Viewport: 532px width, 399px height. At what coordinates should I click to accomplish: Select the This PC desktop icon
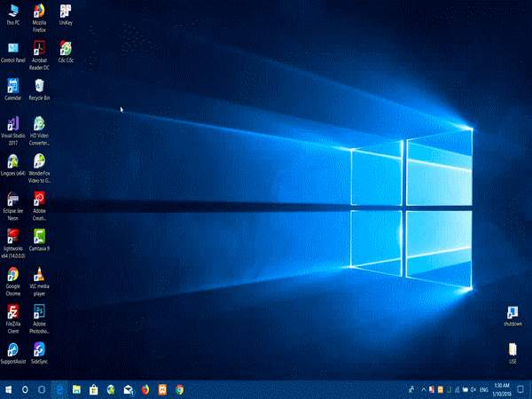[x=13, y=12]
